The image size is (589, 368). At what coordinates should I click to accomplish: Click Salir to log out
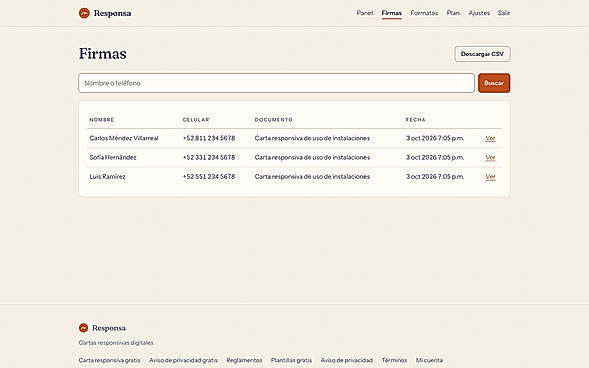tap(504, 13)
